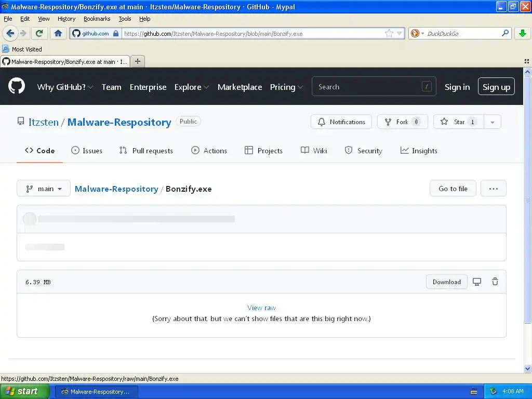Reload the page with the refresh icon
The width and height of the screenshot is (532, 399).
[39, 33]
